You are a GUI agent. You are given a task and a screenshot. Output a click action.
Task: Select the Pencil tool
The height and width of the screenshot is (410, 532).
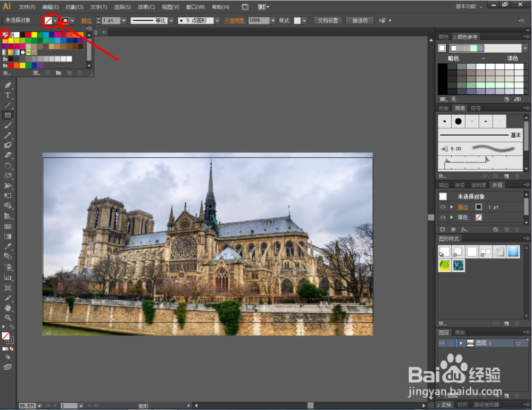[7, 135]
